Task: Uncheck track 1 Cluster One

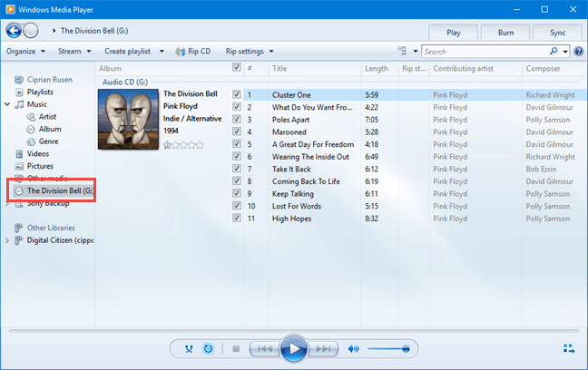Action: click(237, 94)
